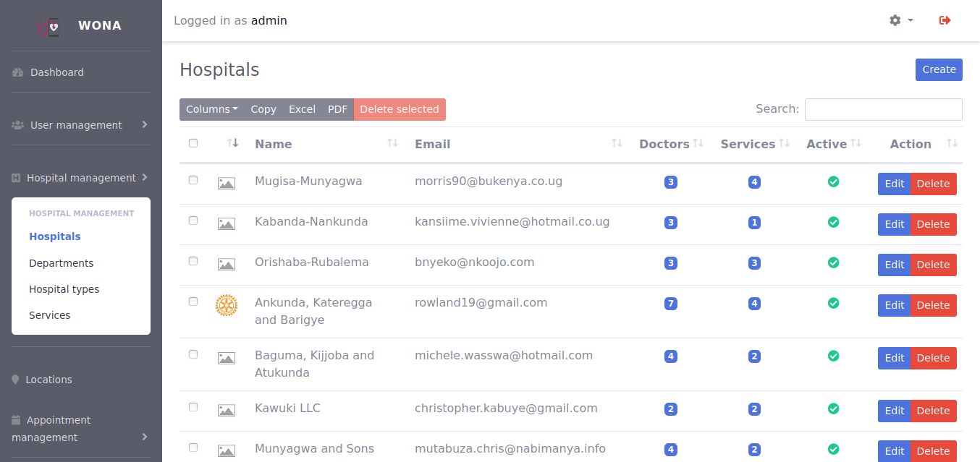Delete the Orishaba-Rubalema hospital
The width and height of the screenshot is (980, 462).
coord(933,265)
